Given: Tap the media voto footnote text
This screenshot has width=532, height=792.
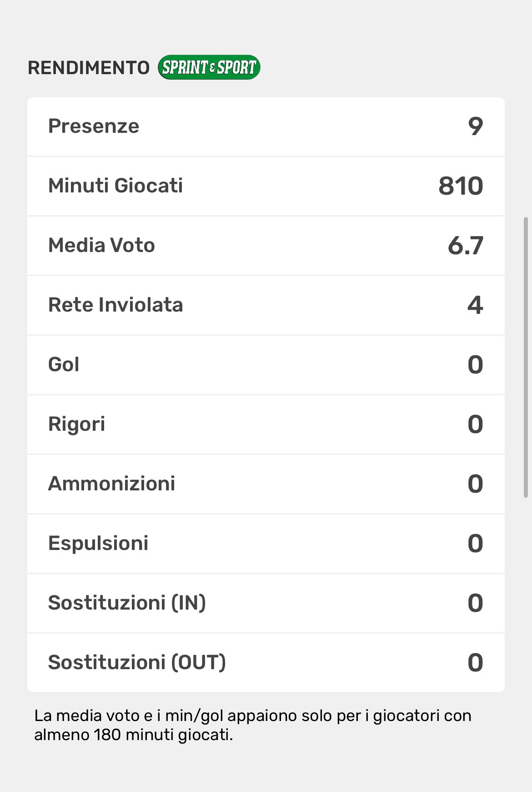Looking at the screenshot, I should pos(252,725).
